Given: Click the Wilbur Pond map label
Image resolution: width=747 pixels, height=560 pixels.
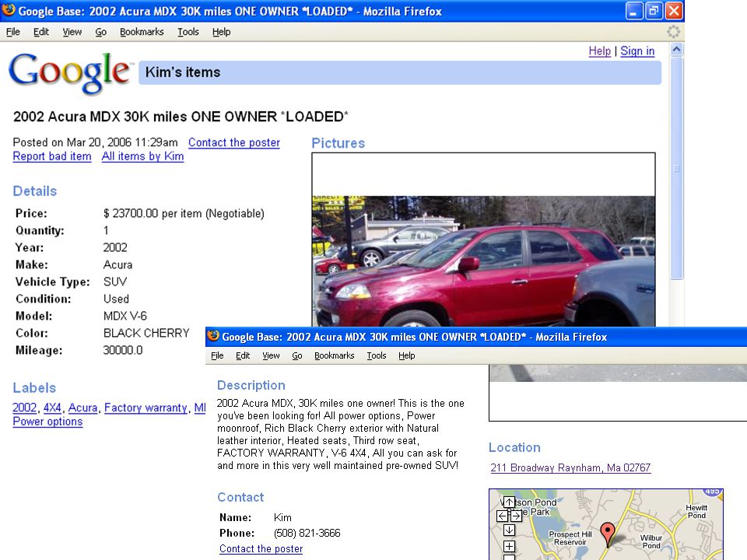Looking at the screenshot, I should (x=651, y=541).
